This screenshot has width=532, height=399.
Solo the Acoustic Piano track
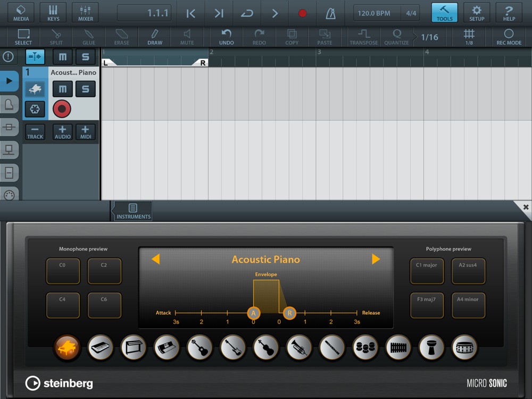[86, 89]
